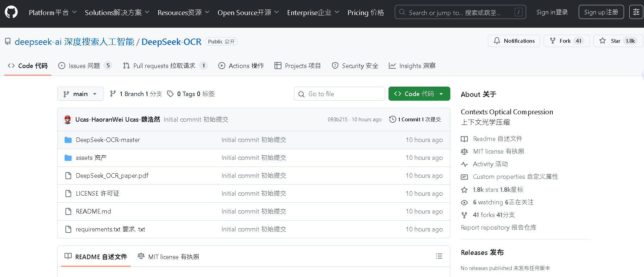Click the requirements.txt file icon
This screenshot has height=277, width=644.
tap(68, 229)
